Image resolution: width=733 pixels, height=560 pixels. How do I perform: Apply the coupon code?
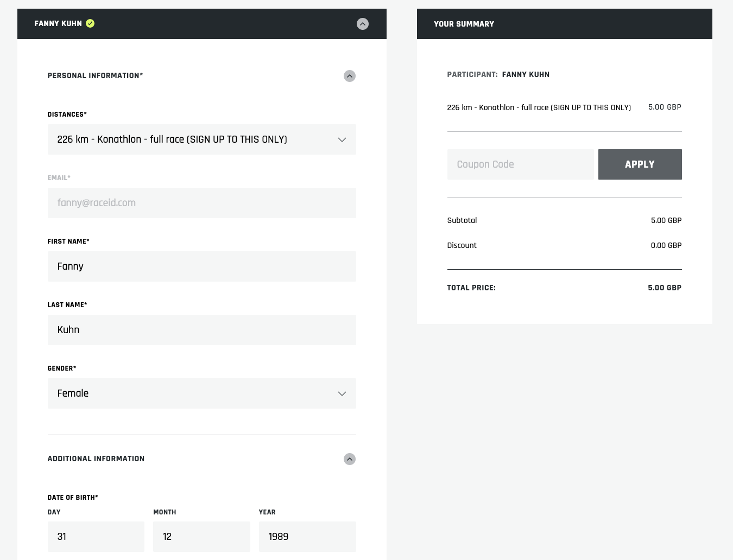coord(640,164)
